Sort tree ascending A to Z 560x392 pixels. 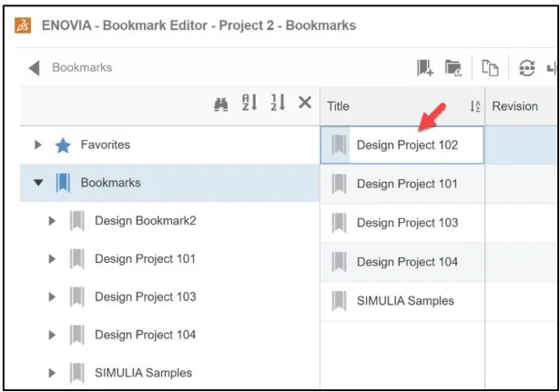pyautogui.click(x=249, y=106)
